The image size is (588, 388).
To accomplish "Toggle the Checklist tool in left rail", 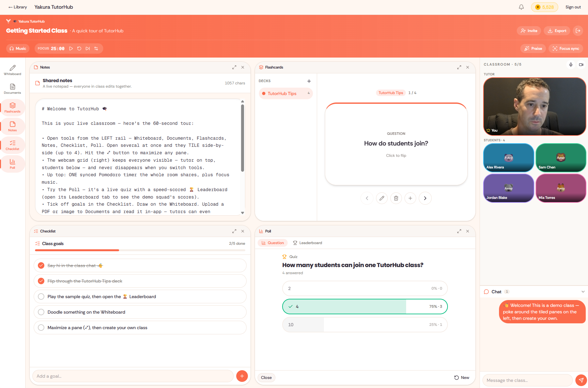I will point(12,145).
